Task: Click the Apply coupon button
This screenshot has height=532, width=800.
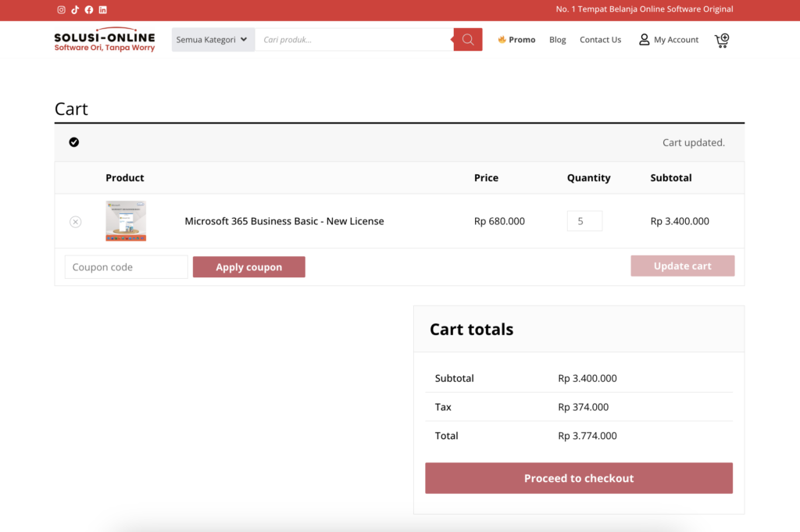Action: click(249, 266)
